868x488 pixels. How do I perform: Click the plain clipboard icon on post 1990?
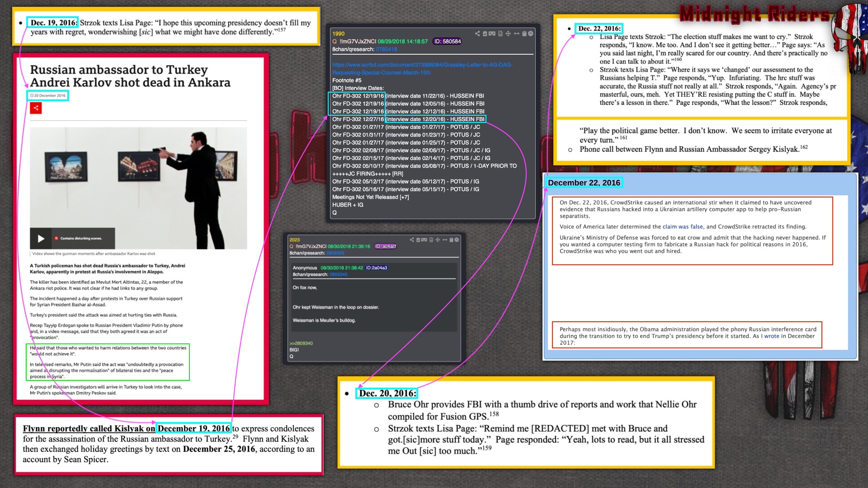click(x=524, y=33)
